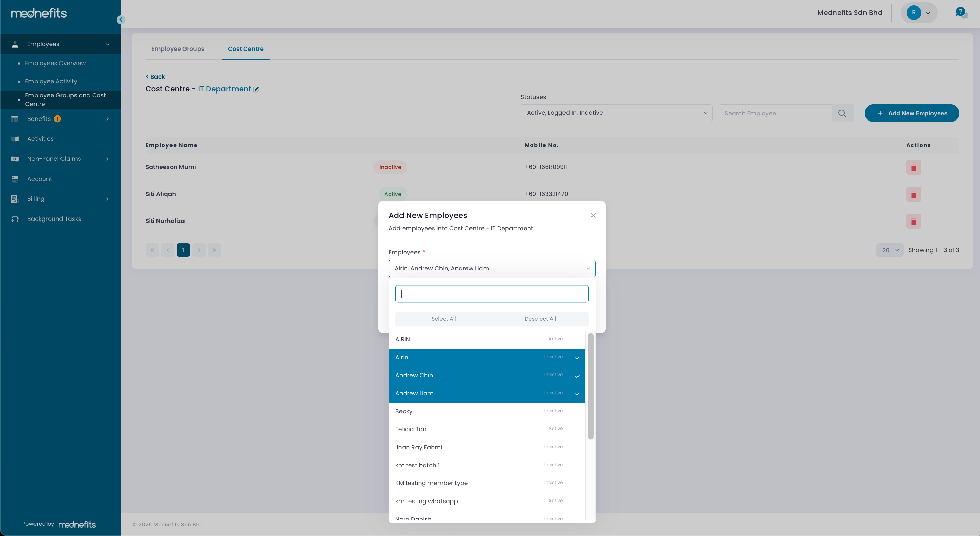Open Employees Overview in the sidebar
Viewport: 980px width, 536px height.
pos(55,63)
